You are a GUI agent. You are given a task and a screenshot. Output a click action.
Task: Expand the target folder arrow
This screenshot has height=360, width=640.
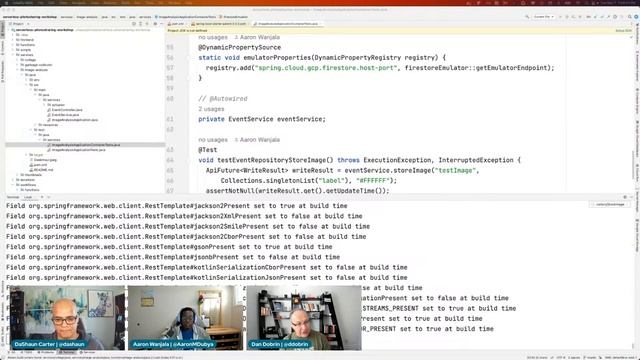click(x=27, y=155)
